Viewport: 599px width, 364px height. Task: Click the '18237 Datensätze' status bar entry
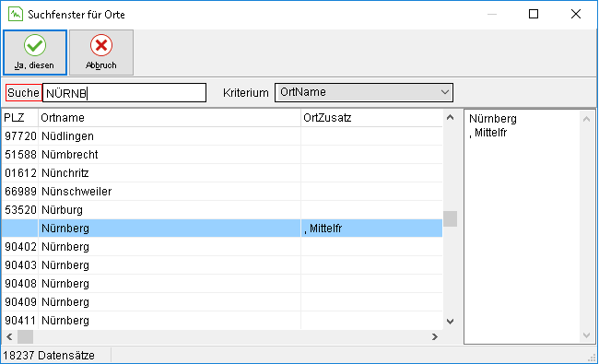[x=49, y=356]
